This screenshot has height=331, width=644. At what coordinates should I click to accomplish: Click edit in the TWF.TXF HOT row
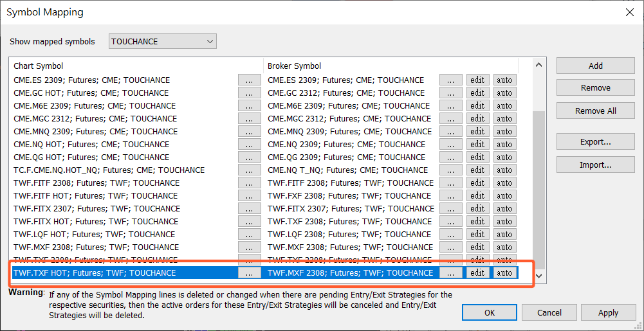[477, 273]
